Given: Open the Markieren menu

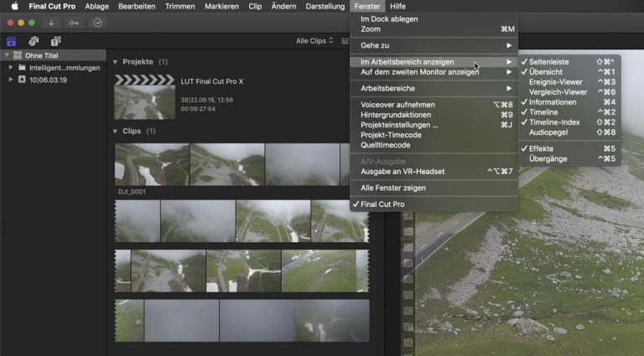Looking at the screenshot, I should [x=221, y=6].
